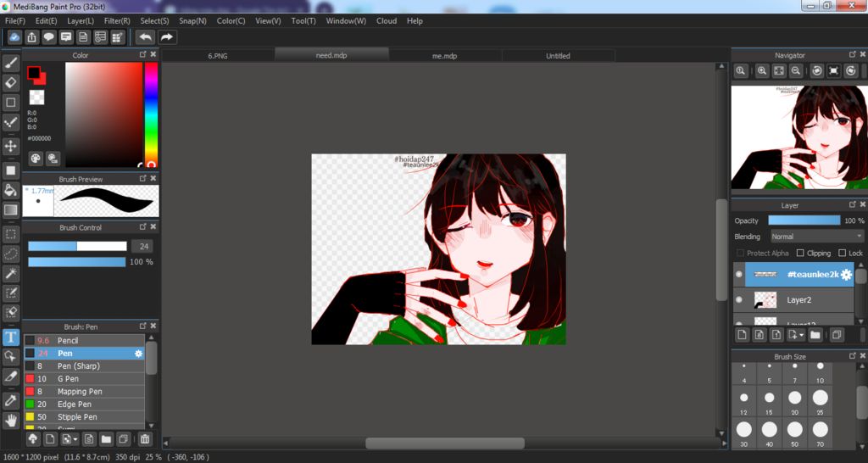This screenshot has height=463, width=868.
Task: Select the Magic Wand tool
Action: pos(10,273)
